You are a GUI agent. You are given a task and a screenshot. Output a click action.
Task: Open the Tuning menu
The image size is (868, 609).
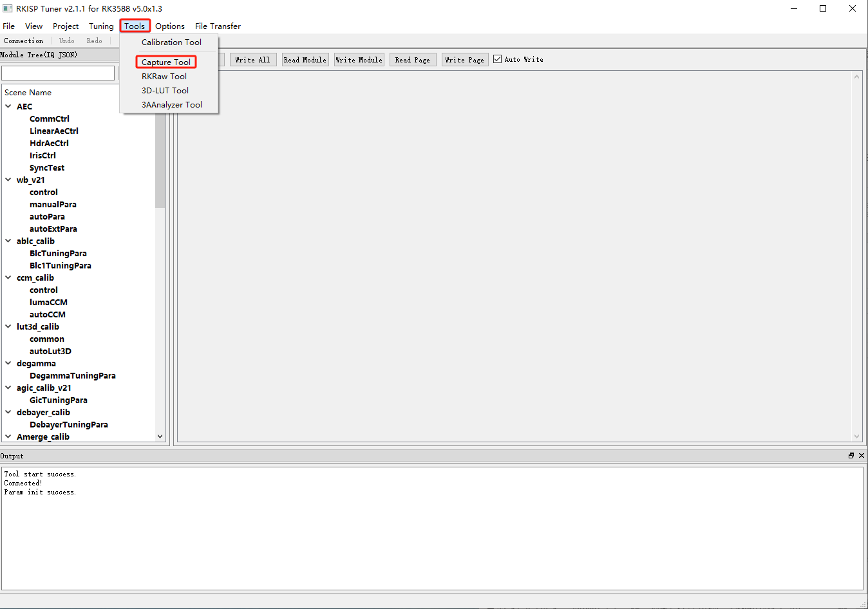click(101, 26)
